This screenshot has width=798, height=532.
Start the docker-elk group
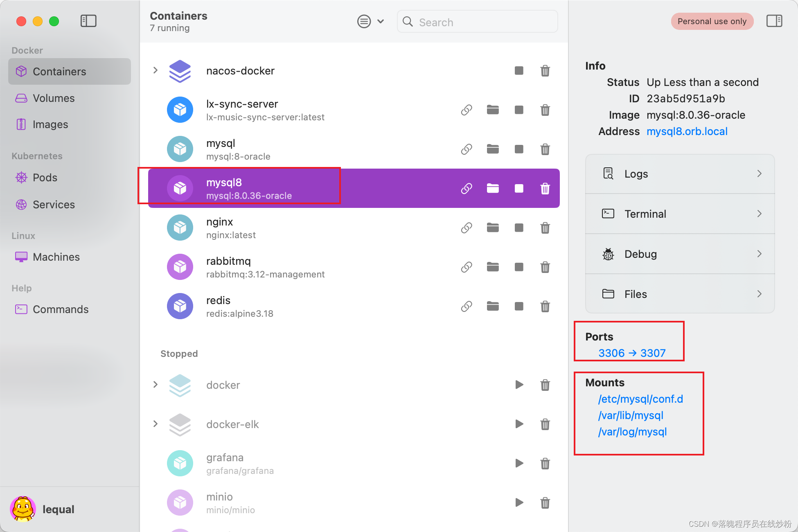pos(519,424)
